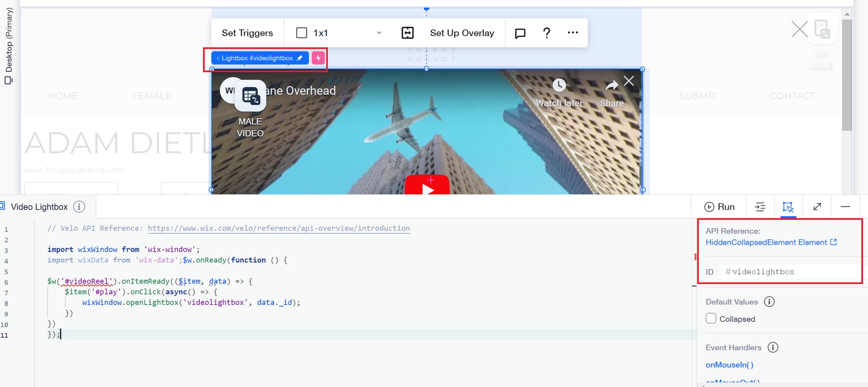Click the Watch later clock icon
The image size is (868, 387).
[x=559, y=85]
